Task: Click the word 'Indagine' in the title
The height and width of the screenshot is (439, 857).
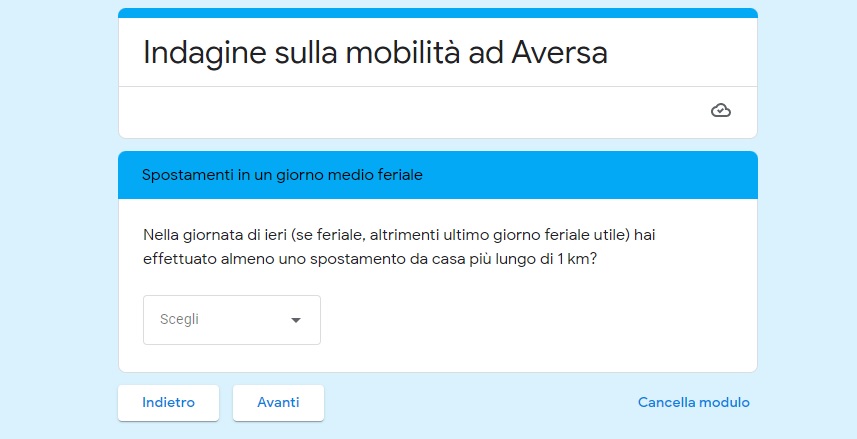Action: (x=205, y=54)
